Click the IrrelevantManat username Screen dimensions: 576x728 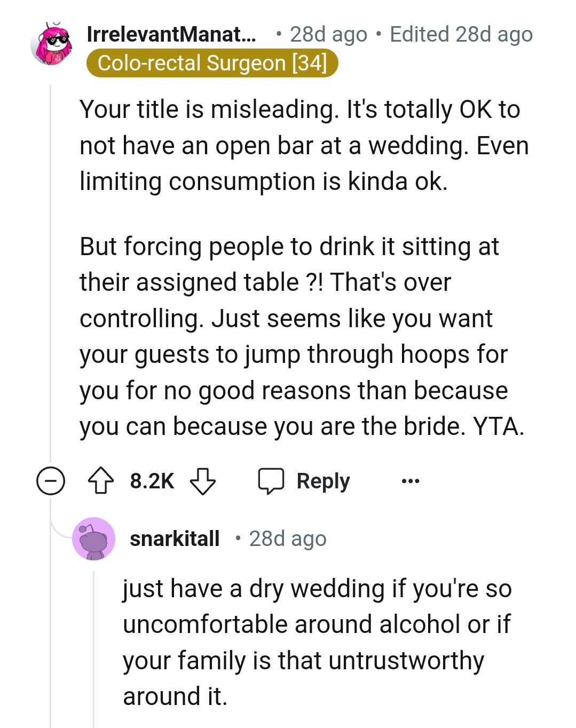point(171,34)
